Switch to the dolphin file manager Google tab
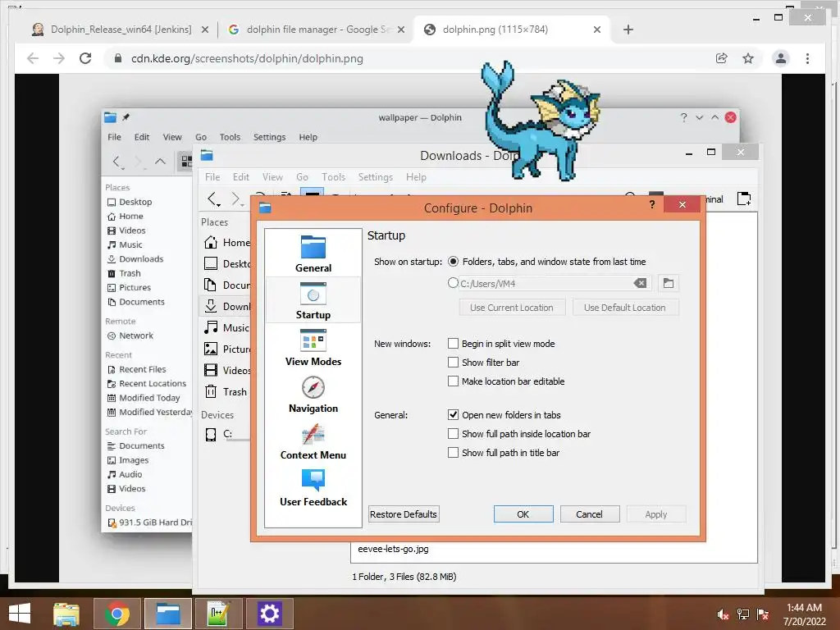Viewport: 840px width, 630px height. point(316,30)
